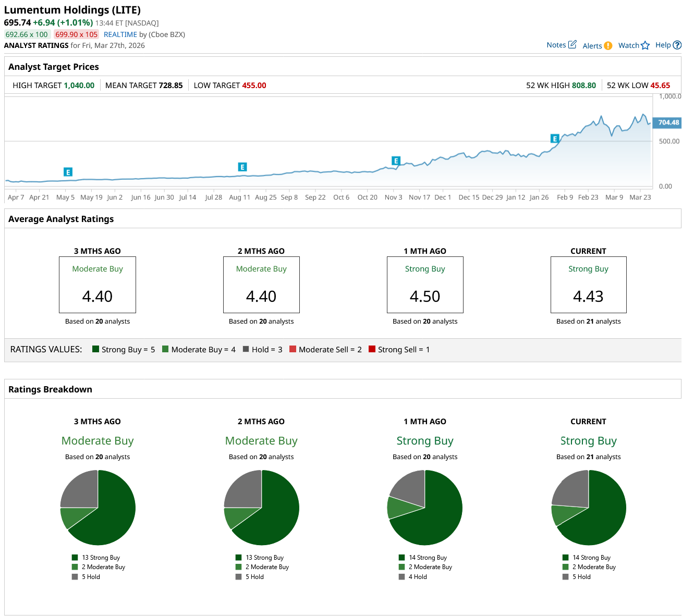This screenshot has height=616, width=682.
Task: Click the Hold gray legend swatch
Action: 246,349
